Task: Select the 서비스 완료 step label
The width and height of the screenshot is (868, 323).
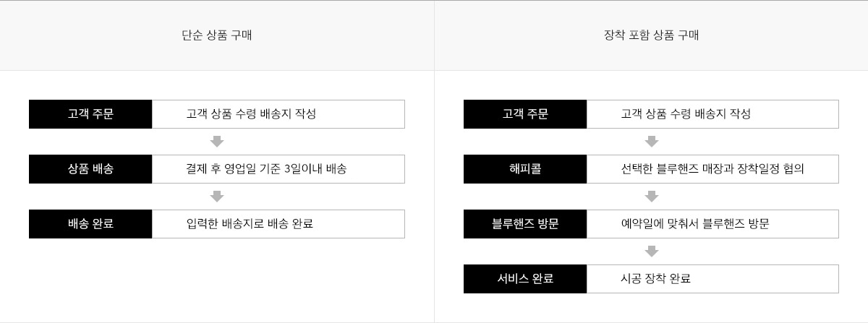Action: tap(525, 279)
